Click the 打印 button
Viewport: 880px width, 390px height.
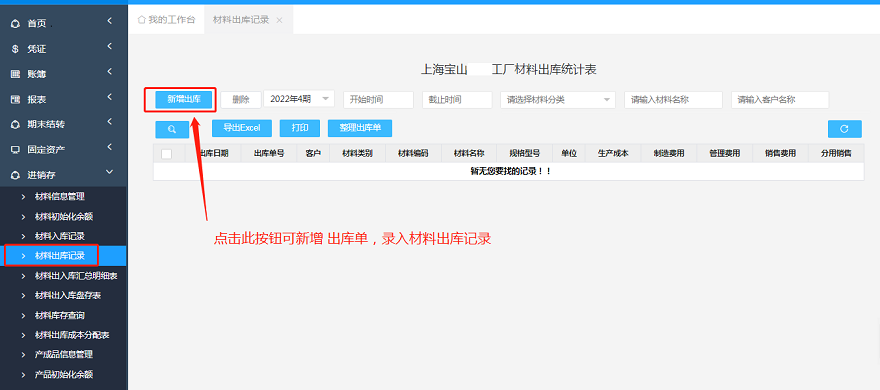(x=300, y=128)
